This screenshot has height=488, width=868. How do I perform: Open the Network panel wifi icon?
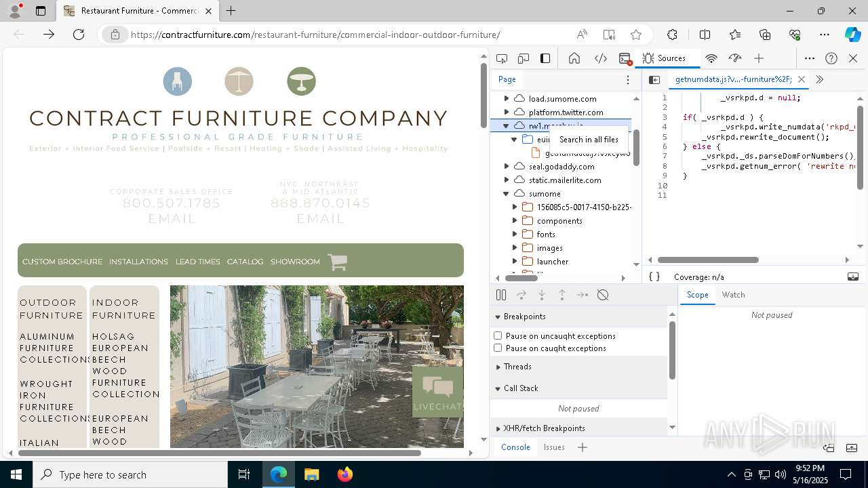[711, 58]
